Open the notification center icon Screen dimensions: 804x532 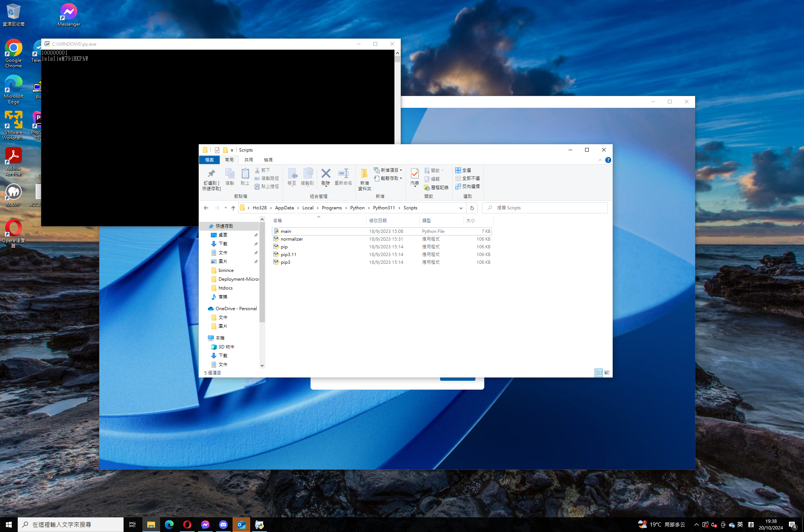[793, 525]
